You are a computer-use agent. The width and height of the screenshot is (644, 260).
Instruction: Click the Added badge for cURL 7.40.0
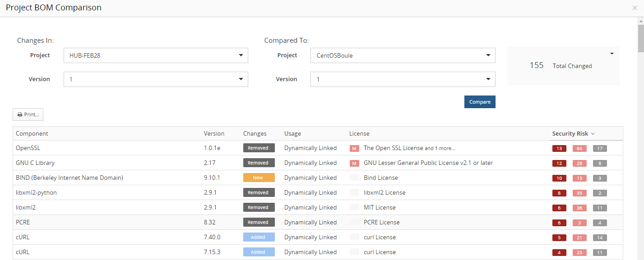pos(259,237)
